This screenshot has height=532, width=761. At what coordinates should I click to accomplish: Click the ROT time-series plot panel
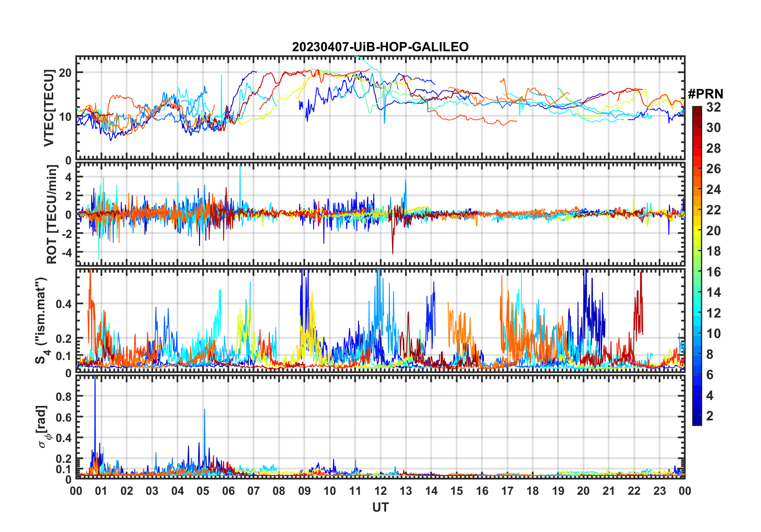pyautogui.click(x=380, y=214)
